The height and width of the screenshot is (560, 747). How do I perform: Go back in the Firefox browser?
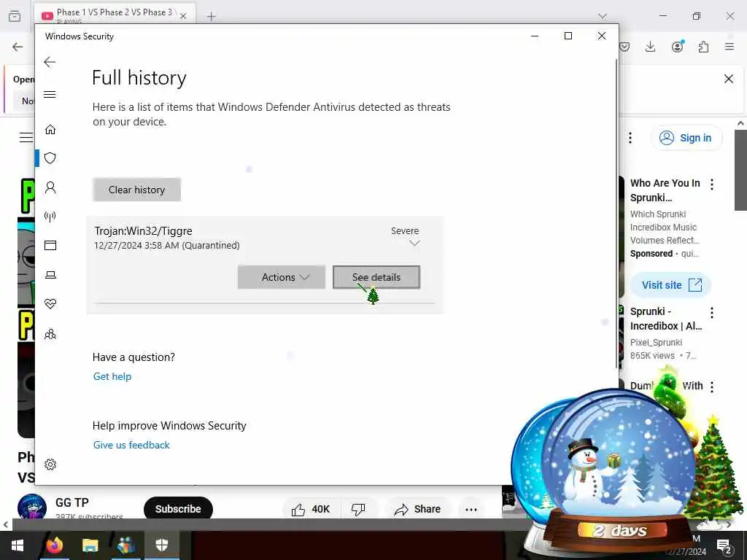click(x=18, y=47)
